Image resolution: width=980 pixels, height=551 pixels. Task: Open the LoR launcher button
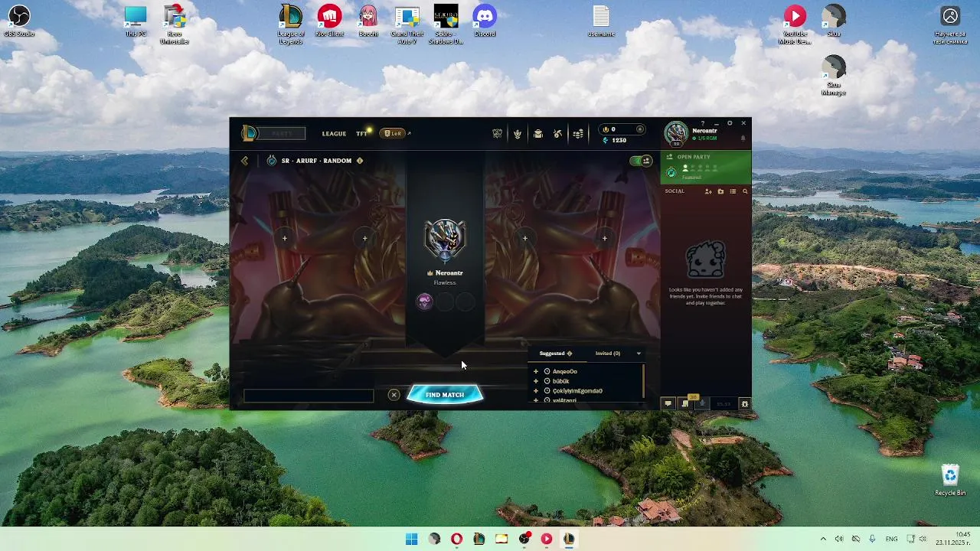[392, 134]
